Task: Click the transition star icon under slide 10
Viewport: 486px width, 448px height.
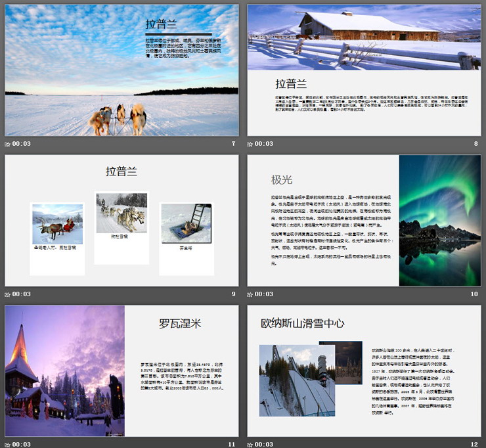Action: tap(250, 294)
